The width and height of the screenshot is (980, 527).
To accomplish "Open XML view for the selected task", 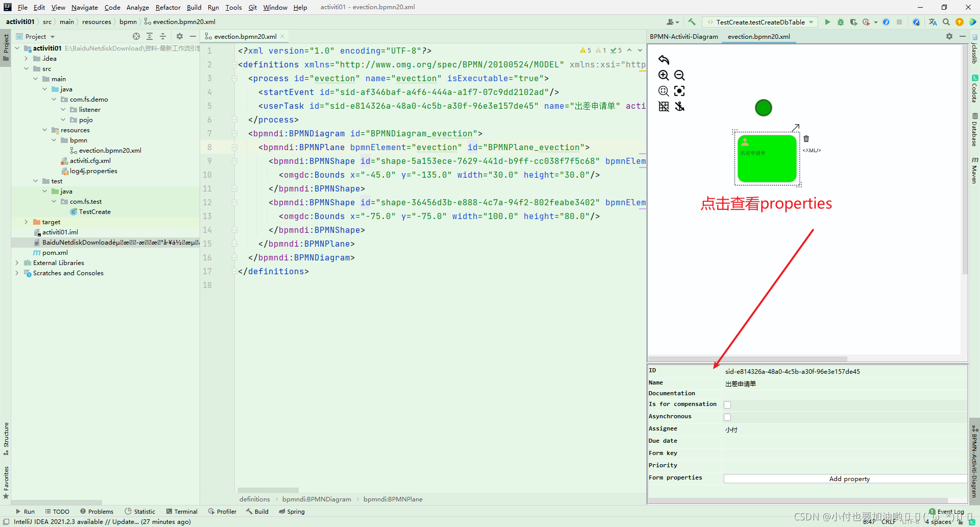I will 812,150.
